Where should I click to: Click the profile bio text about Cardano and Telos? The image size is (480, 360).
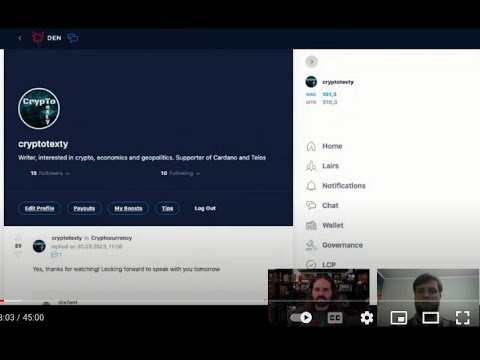(142, 158)
